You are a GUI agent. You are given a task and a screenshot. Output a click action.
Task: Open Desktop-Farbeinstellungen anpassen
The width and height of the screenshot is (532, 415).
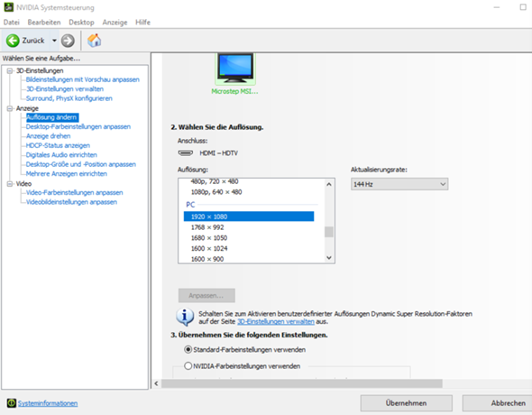78,126
